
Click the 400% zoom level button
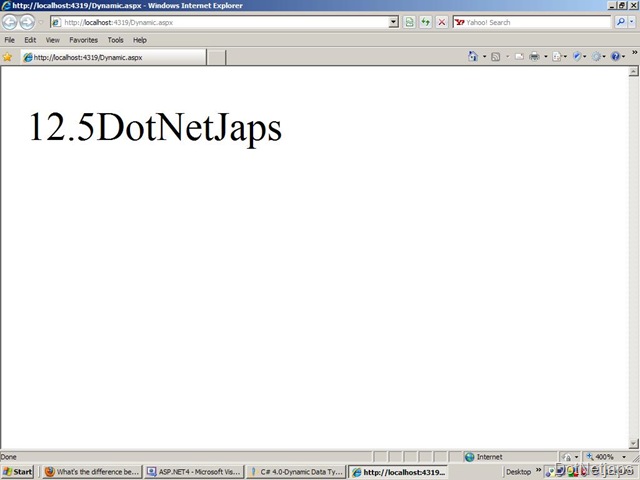[x=600, y=457]
